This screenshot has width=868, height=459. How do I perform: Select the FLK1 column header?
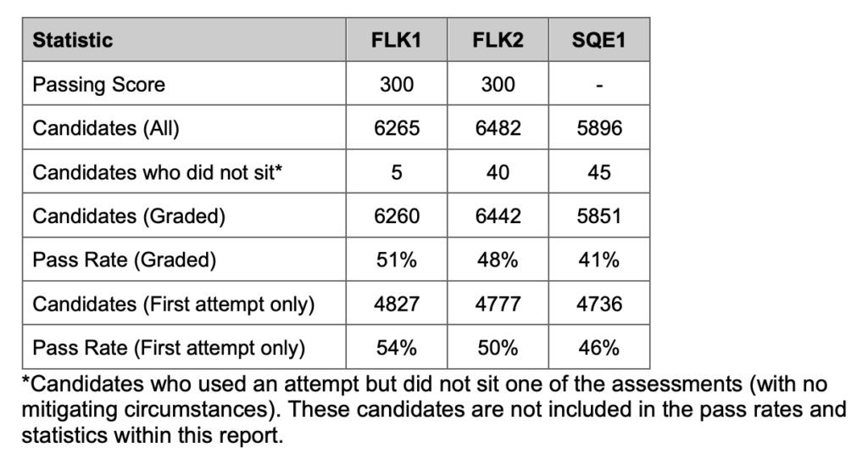(x=397, y=41)
